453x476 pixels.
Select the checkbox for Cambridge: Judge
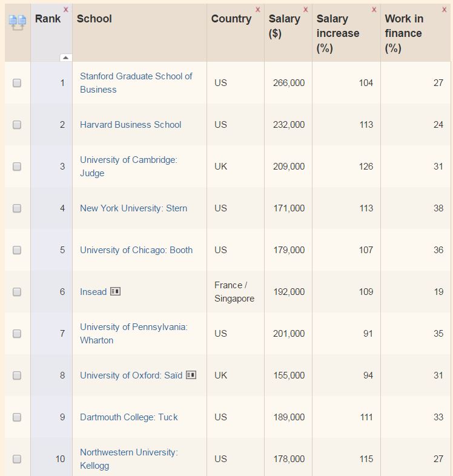17,167
